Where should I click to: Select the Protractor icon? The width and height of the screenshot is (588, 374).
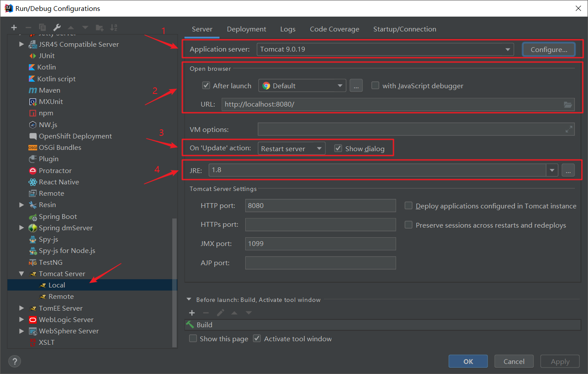(x=32, y=170)
